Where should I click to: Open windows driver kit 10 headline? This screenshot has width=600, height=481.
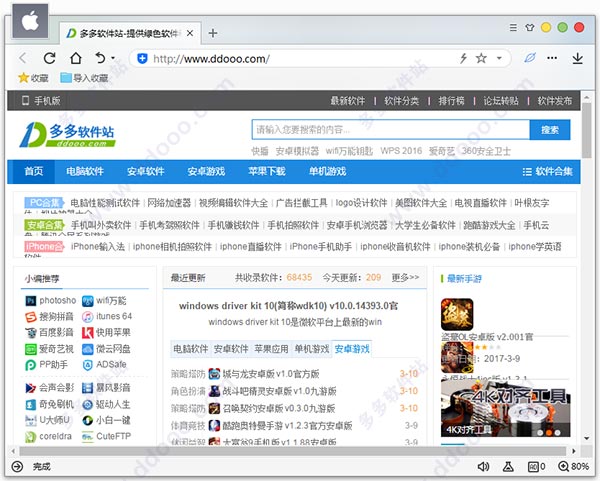288,306
